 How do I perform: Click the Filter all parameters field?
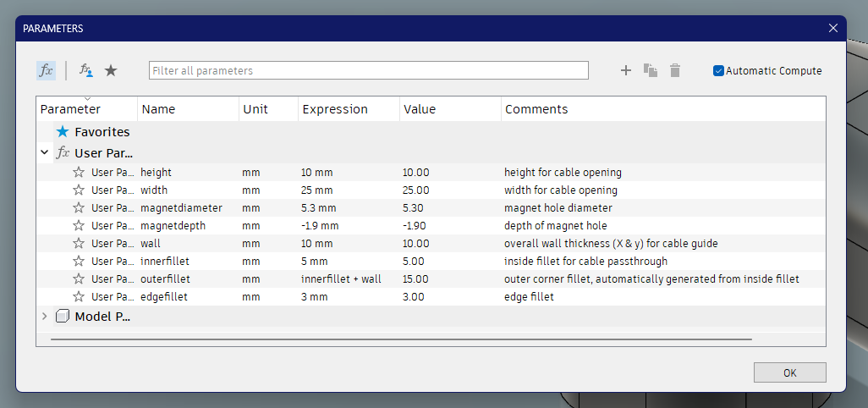pos(369,70)
